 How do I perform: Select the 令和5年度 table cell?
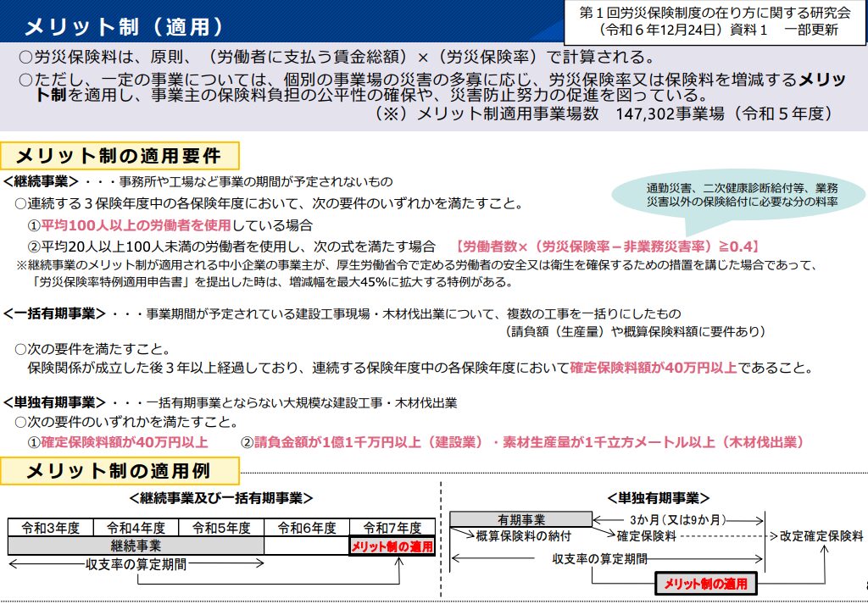point(221,527)
